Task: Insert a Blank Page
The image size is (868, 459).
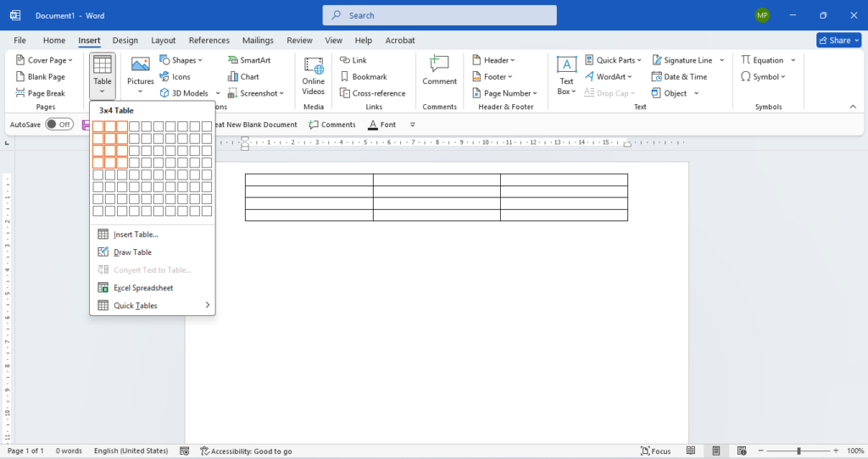Action: (x=41, y=77)
